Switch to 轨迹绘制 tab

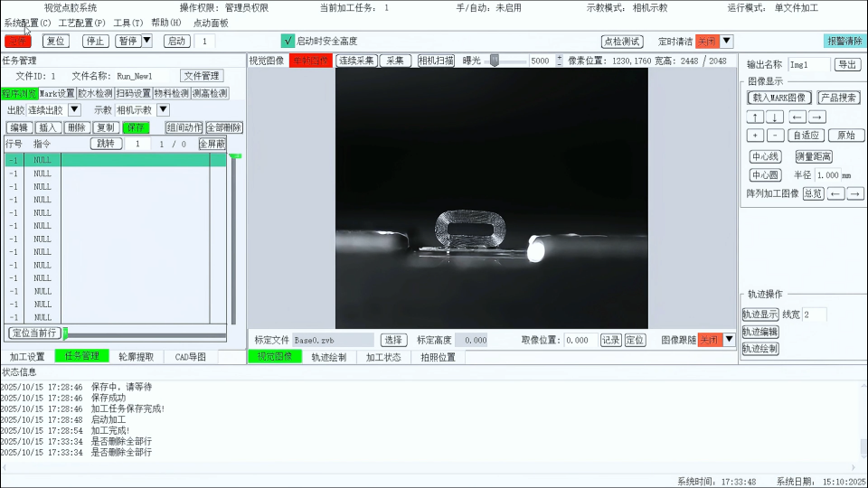[329, 358]
